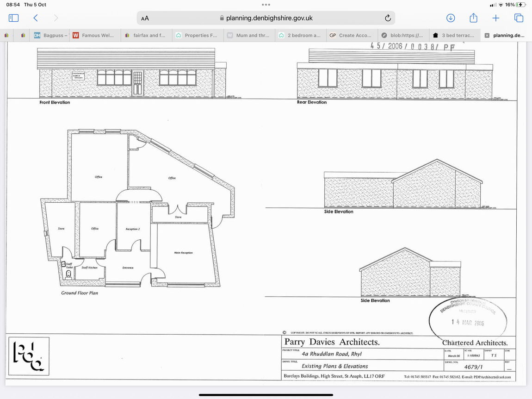This screenshot has height=399, width=532.
Task: Close the planning.denbighshire tab
Action: [x=487, y=35]
